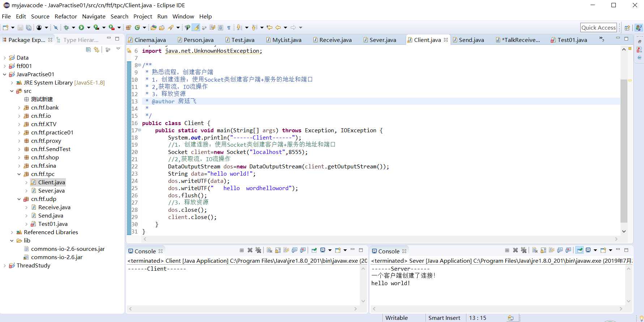Switch to Type Hierarchy view tab
This screenshot has width=644, height=322.
coord(77,40)
